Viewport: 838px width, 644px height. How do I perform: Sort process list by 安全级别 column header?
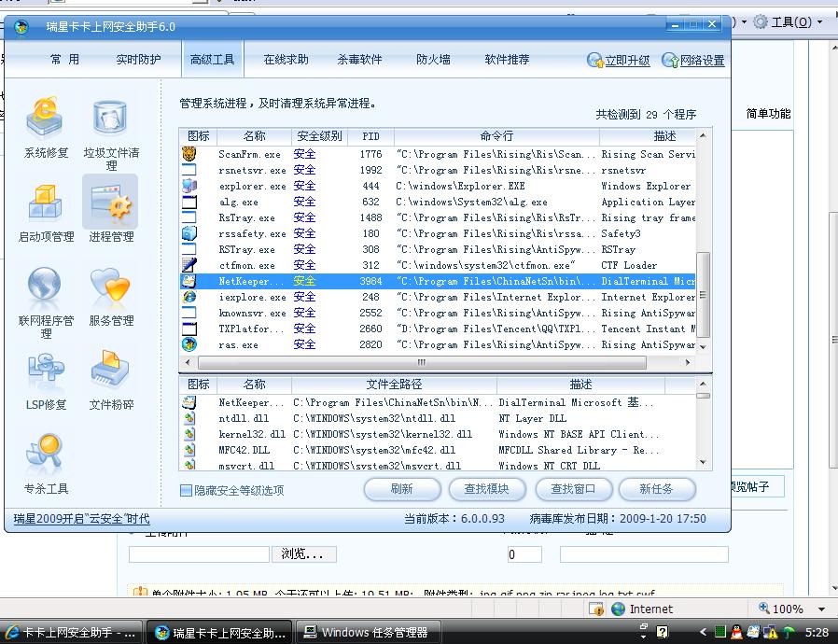[319, 136]
